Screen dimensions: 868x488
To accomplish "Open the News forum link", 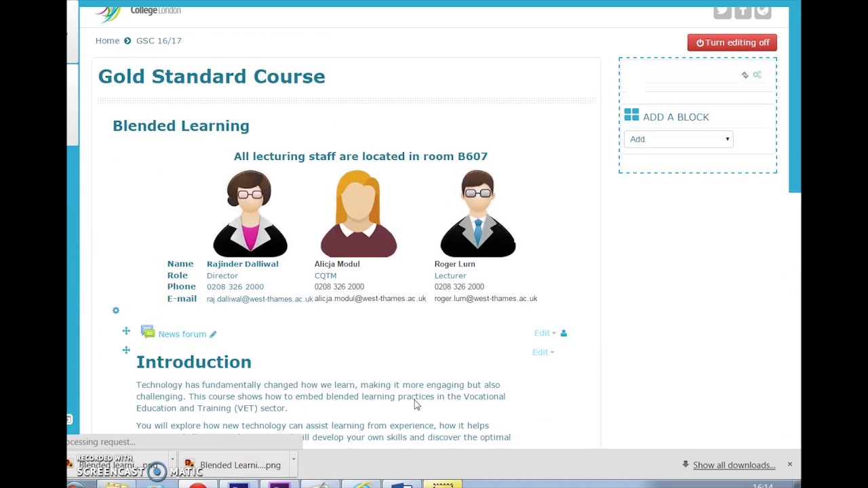I will pyautogui.click(x=182, y=334).
